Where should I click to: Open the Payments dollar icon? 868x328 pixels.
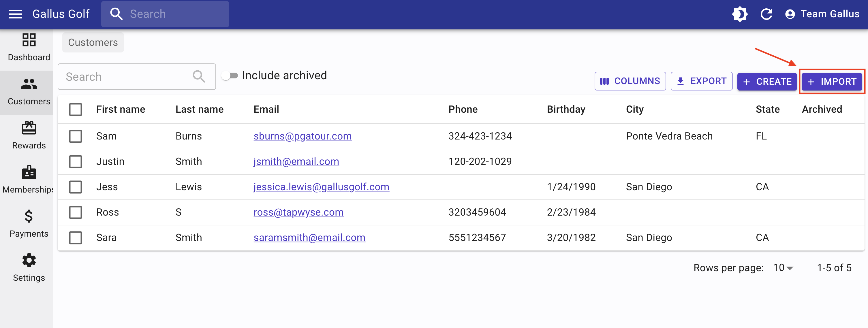(x=29, y=216)
